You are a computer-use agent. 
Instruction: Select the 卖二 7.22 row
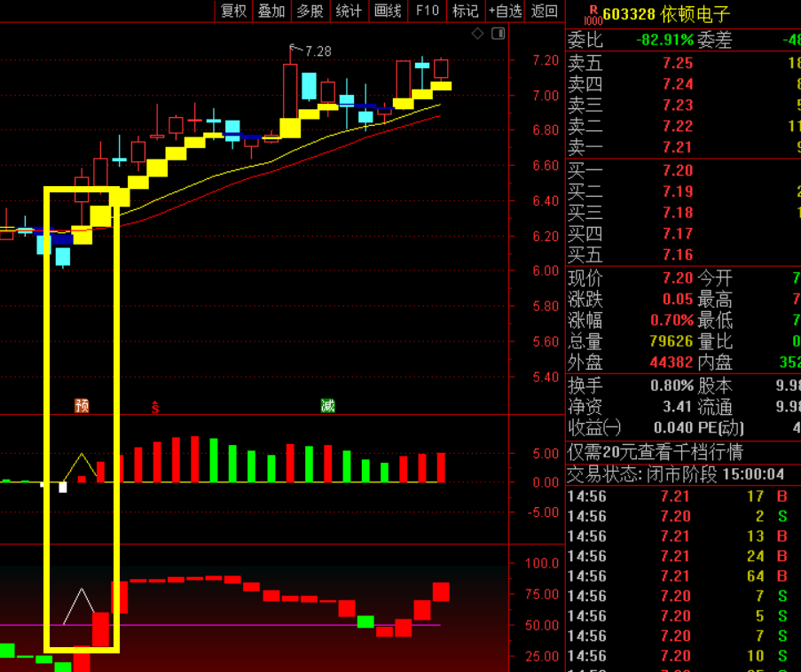[684, 126]
